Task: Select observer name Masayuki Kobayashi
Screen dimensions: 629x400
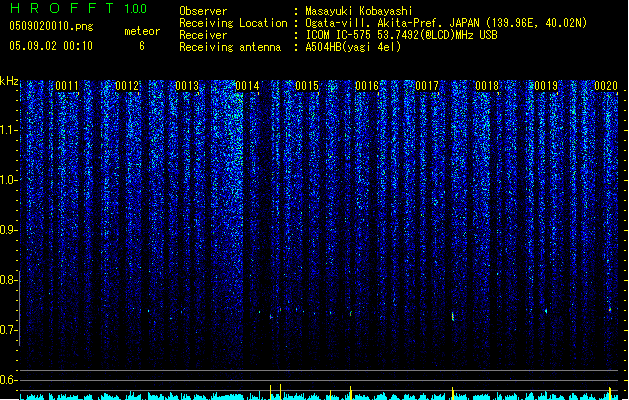Action: point(359,11)
